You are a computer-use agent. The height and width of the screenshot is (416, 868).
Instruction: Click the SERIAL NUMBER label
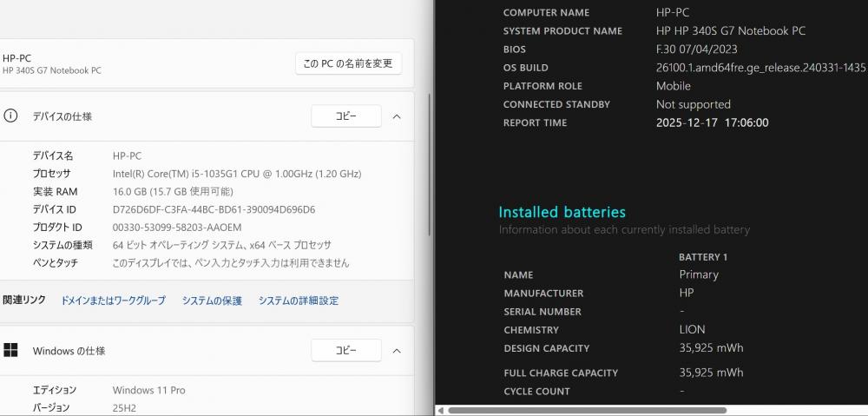(542, 311)
